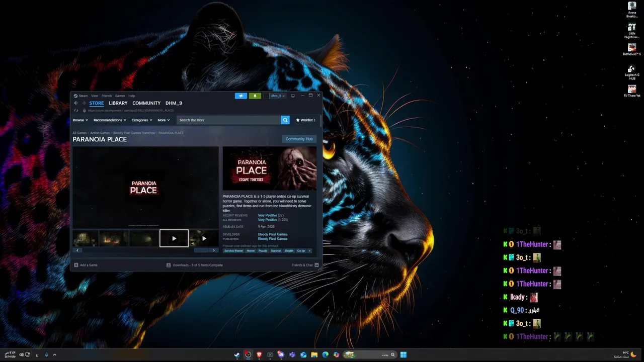This screenshot has height=362, width=644.
Task: Click the Paranoia Place header image
Action: point(270,168)
